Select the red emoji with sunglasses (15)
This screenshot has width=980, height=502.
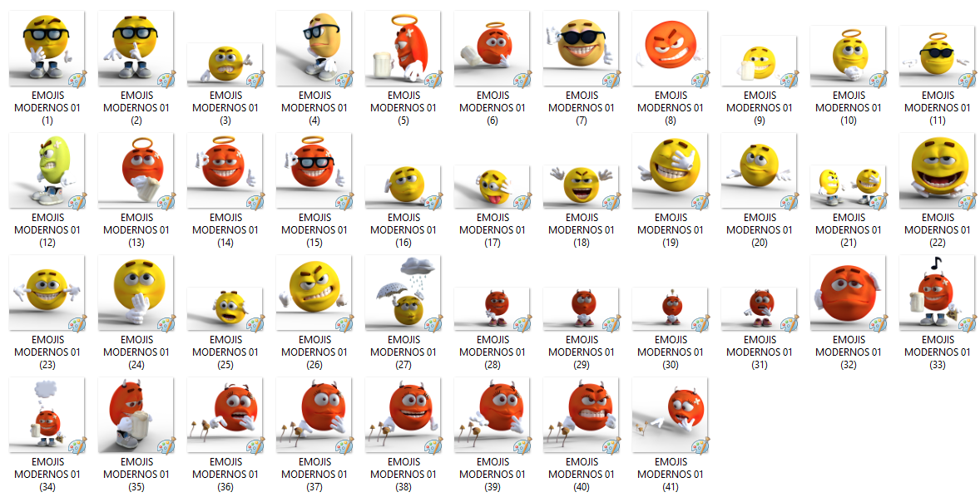[x=314, y=171]
